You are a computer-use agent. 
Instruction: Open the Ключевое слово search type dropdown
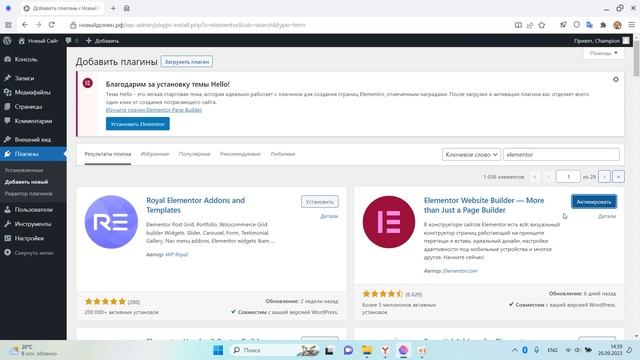(x=471, y=155)
